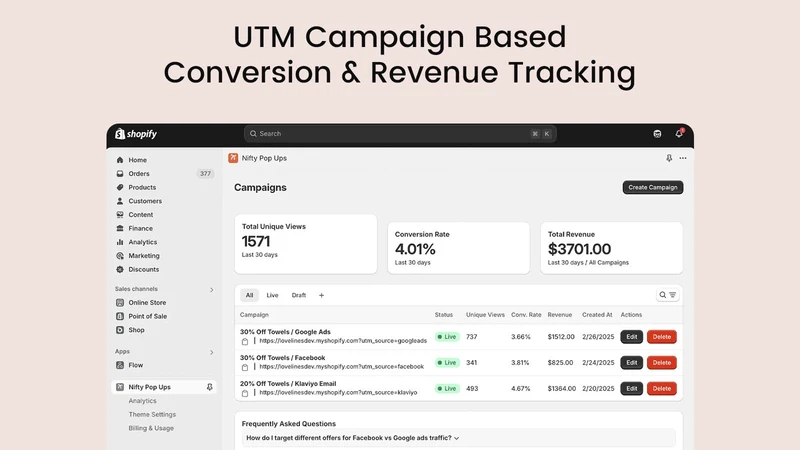Click the 4.67% conversion rate value

[x=520, y=389]
